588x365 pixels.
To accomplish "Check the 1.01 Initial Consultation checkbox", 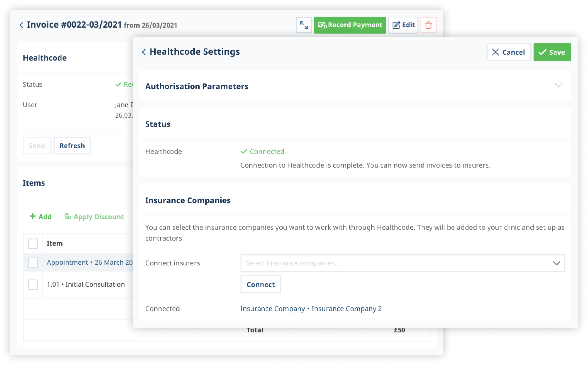I will click(33, 284).
